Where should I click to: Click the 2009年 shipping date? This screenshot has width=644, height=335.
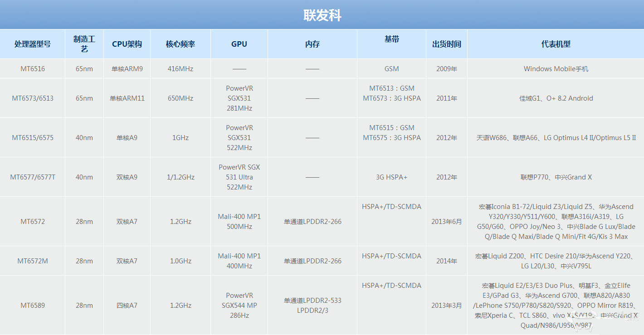point(447,69)
